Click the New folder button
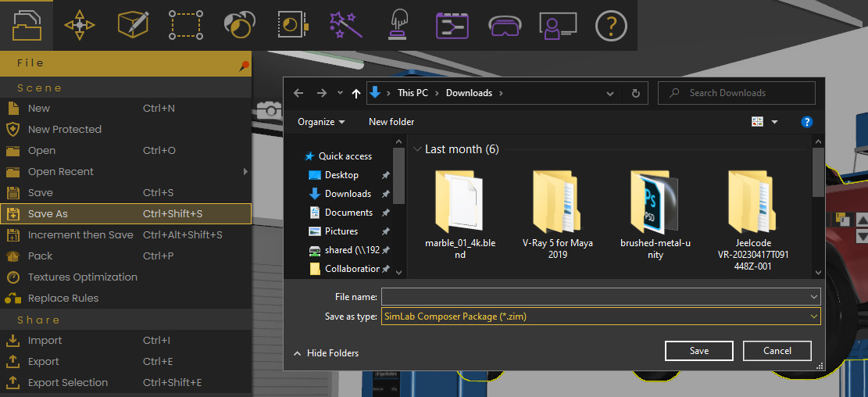Screen dimensions: 868x397 pos(391,122)
